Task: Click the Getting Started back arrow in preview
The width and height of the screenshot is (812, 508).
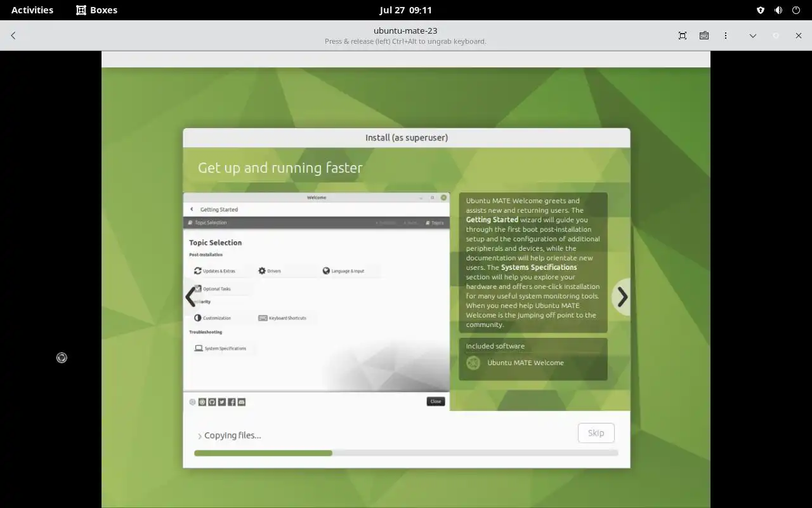Action: click(192, 209)
